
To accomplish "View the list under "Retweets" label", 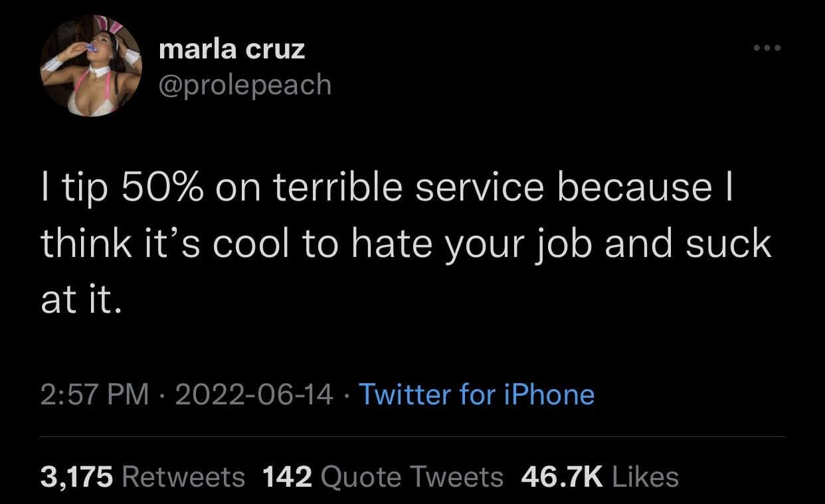I will click(184, 476).
